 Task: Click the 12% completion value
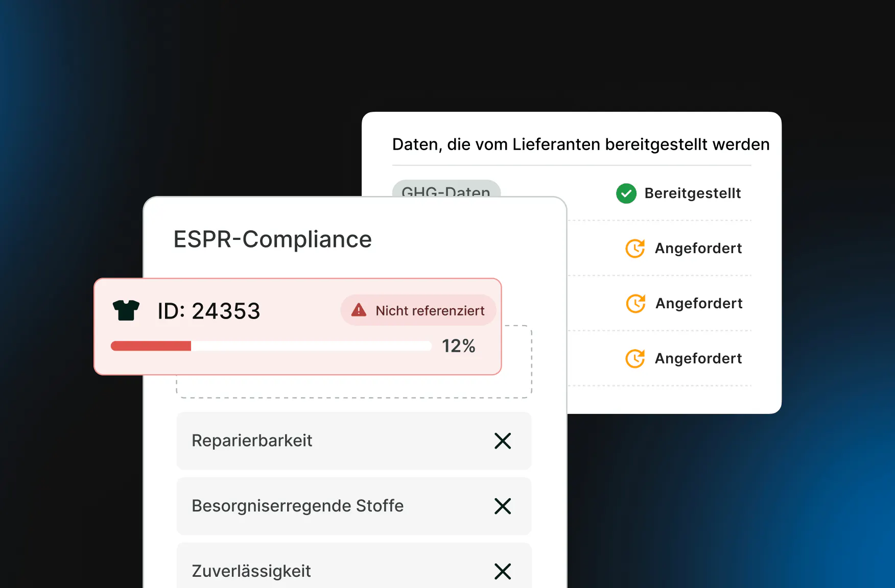pyautogui.click(x=458, y=346)
